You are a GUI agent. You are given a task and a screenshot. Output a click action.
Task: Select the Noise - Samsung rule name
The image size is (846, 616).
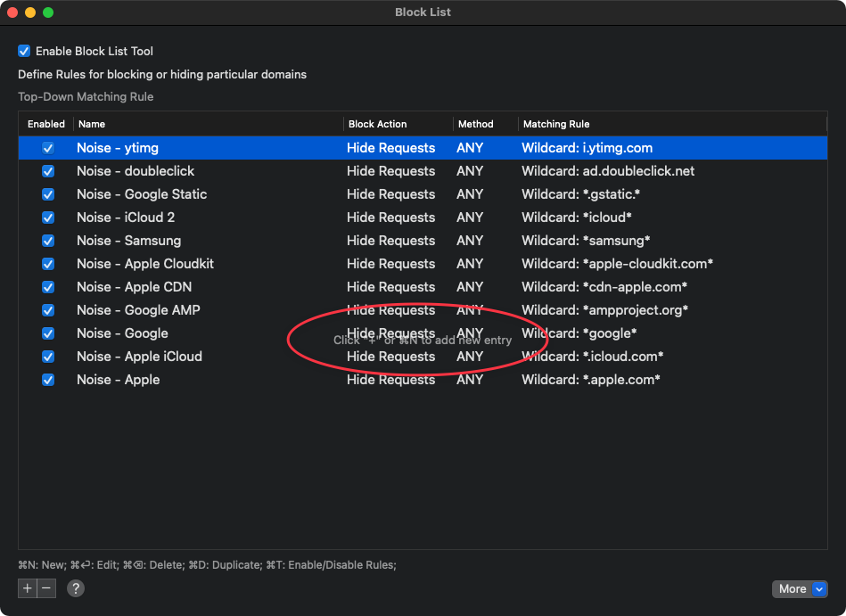pyautogui.click(x=129, y=241)
